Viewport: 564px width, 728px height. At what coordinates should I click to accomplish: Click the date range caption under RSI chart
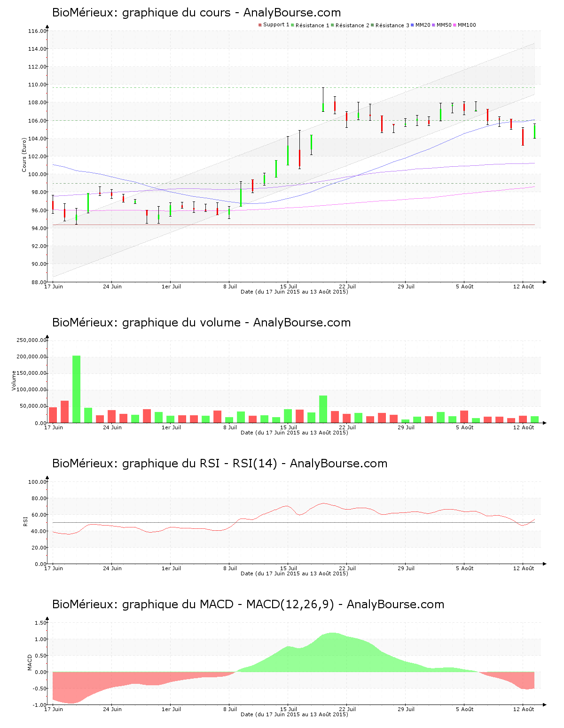tap(294, 573)
